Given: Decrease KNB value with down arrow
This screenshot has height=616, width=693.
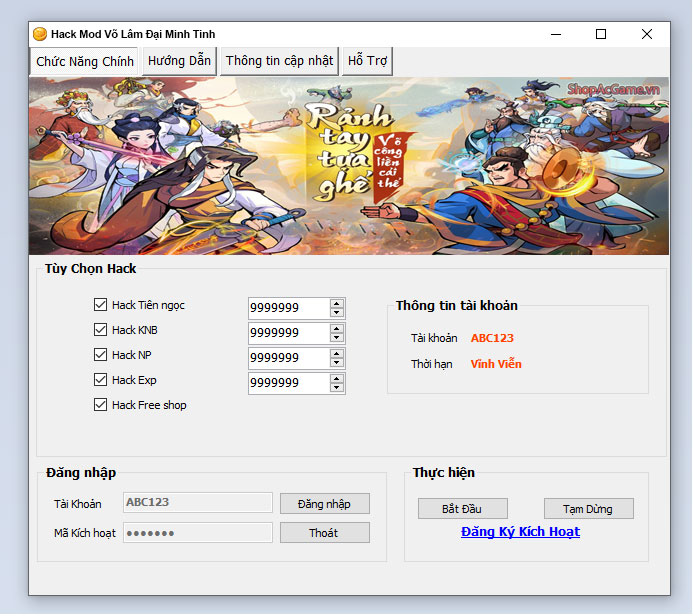Looking at the screenshot, I should point(337,338).
